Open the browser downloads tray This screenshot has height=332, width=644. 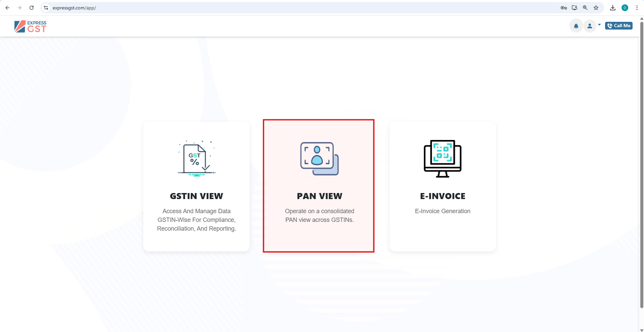[613, 8]
